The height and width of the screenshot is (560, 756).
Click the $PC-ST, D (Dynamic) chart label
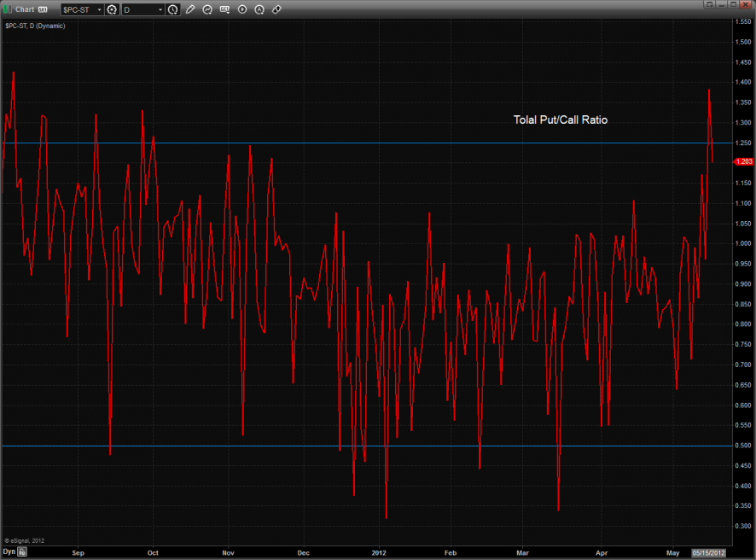click(35, 26)
